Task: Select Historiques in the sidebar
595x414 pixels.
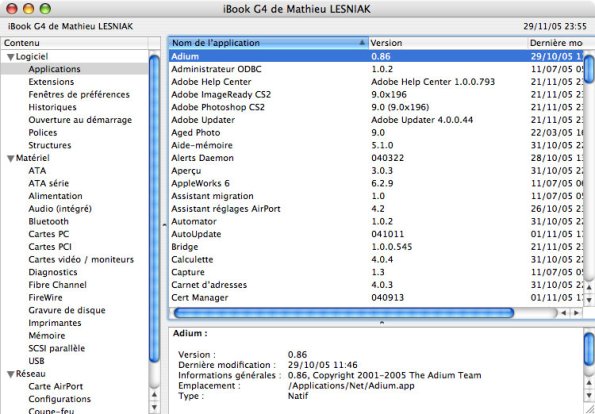Action: 52,107
